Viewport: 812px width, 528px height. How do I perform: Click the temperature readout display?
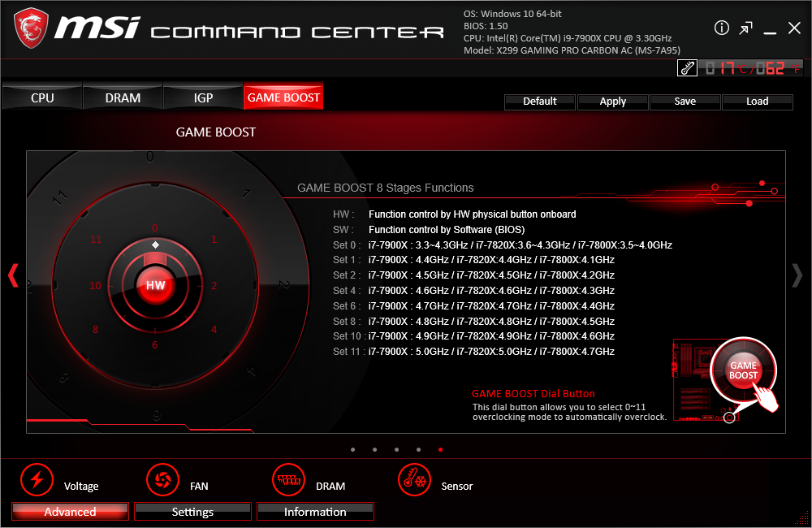tap(751, 68)
